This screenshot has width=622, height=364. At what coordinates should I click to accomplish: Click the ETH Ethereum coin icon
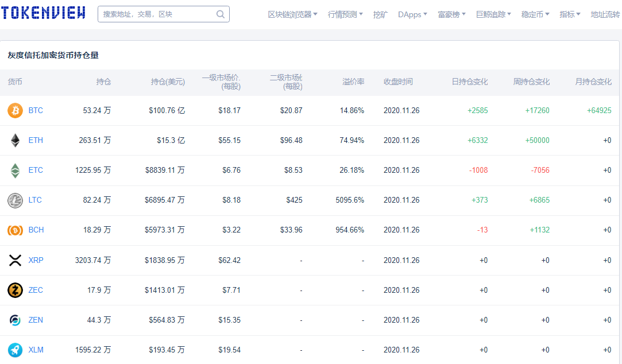(15, 140)
